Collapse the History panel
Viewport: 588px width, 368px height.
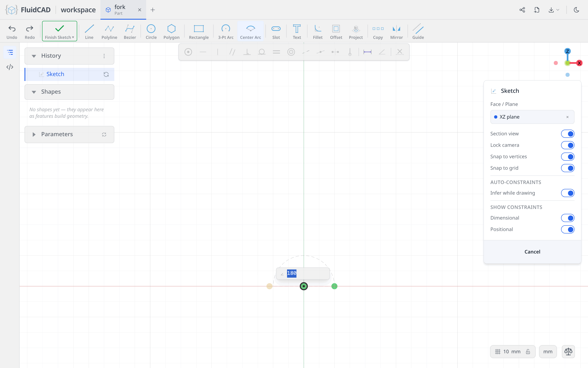(34, 56)
